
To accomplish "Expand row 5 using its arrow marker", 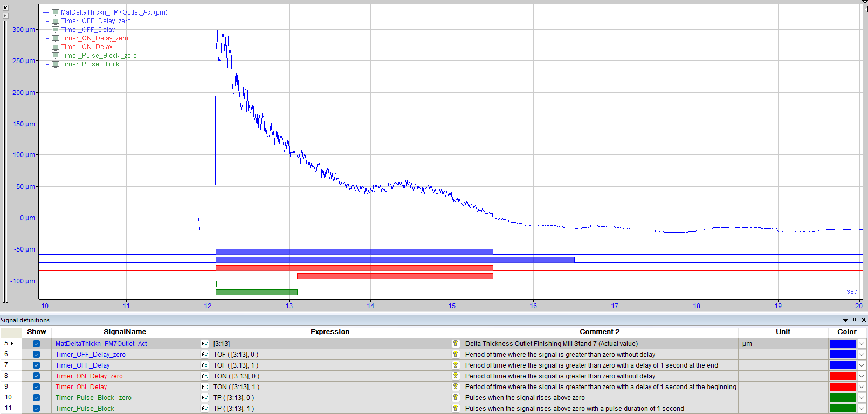I will (12, 343).
